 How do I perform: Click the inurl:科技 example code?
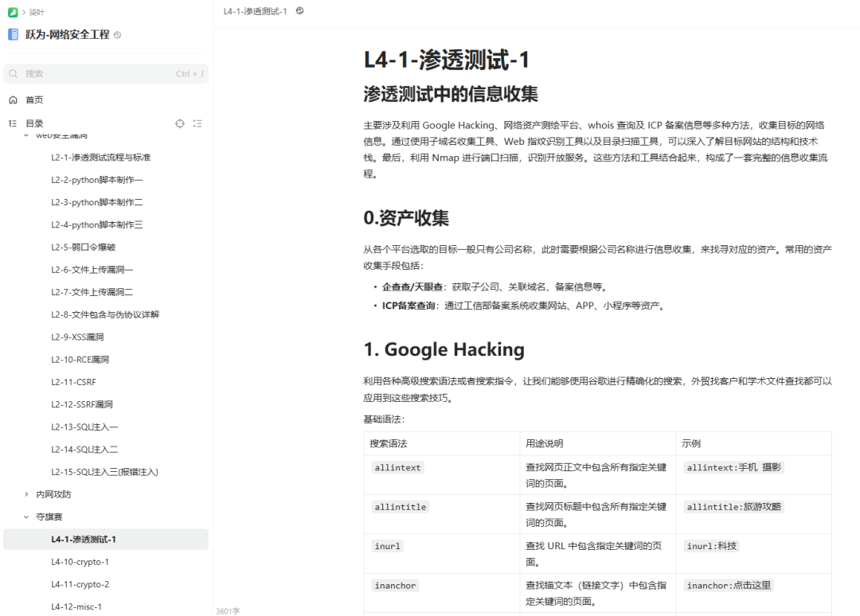point(712,546)
